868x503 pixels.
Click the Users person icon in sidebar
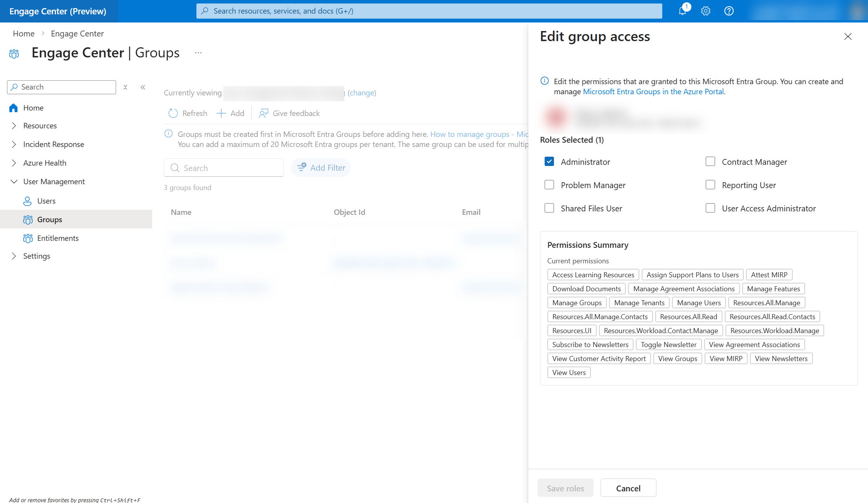28,201
